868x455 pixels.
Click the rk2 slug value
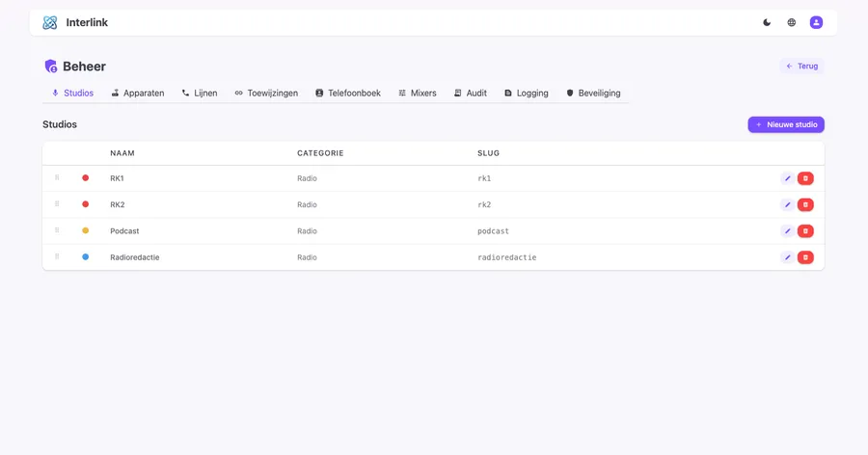[x=484, y=204]
